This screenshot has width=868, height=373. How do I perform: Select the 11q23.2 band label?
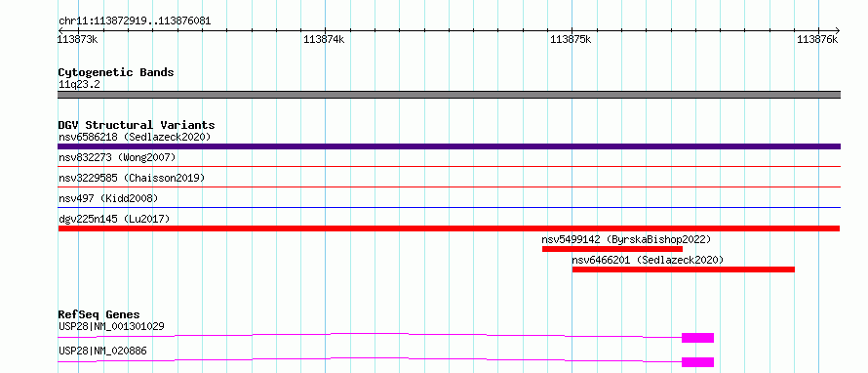(79, 85)
